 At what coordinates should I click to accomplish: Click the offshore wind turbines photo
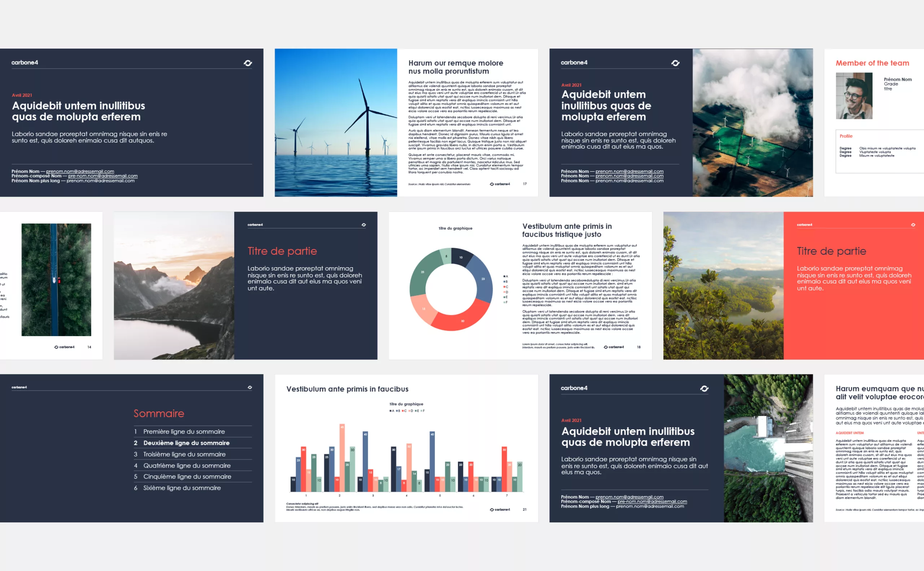pyautogui.click(x=336, y=122)
